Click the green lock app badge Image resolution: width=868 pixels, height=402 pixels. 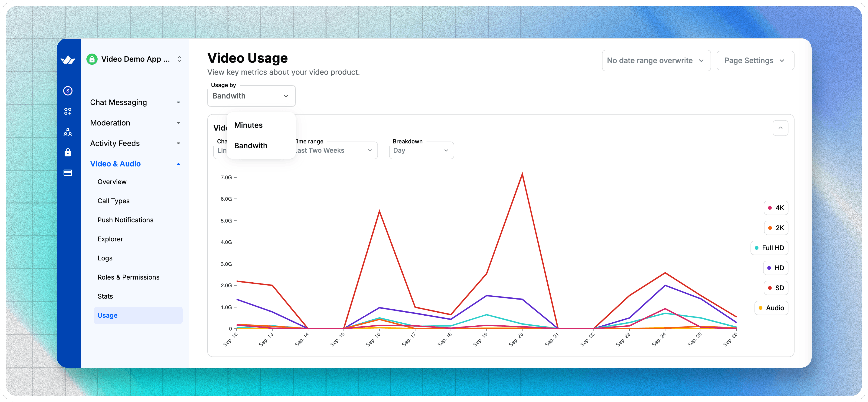point(92,59)
